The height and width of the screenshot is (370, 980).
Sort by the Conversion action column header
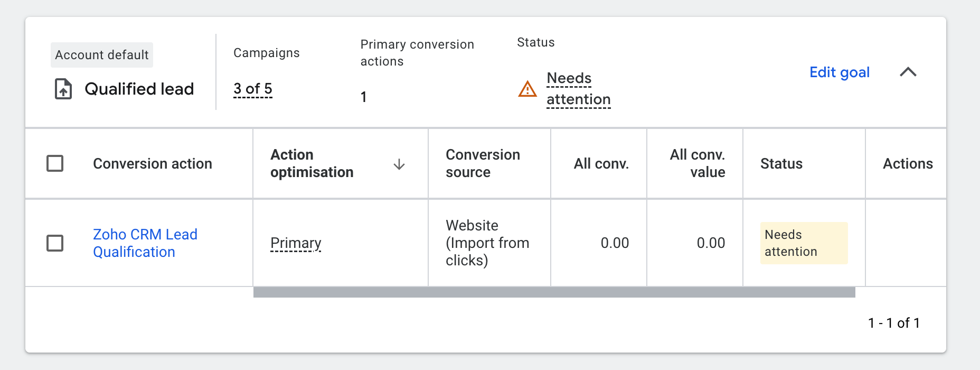(153, 164)
